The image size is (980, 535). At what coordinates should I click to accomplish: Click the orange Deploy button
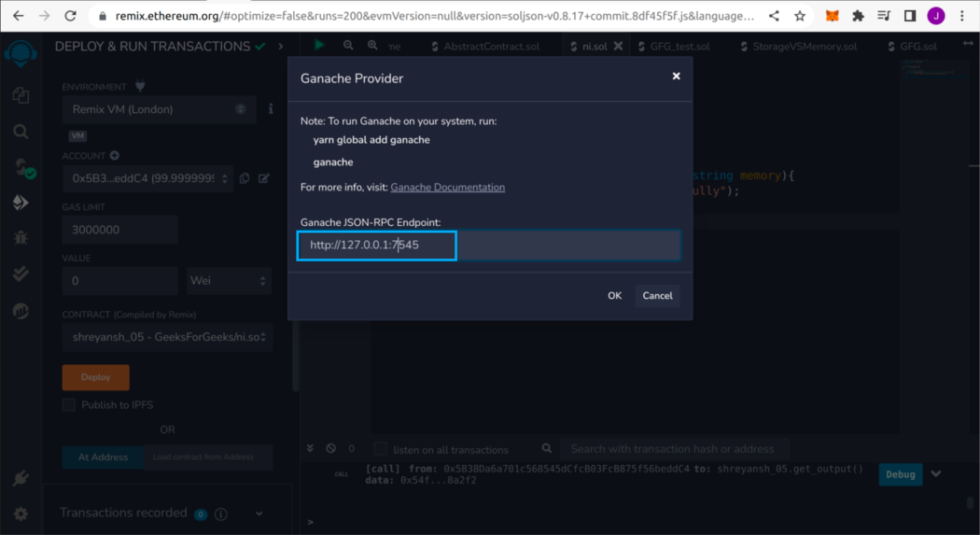95,377
